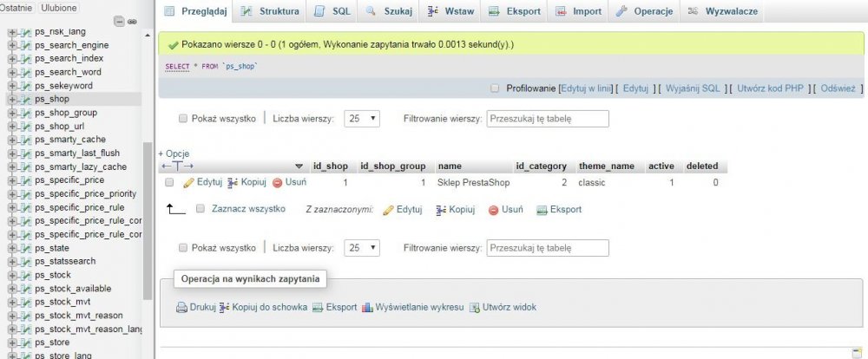Viewport: 868px width, 359px height.
Task: Expand the ps_shop tree node
Action: (x=13, y=100)
